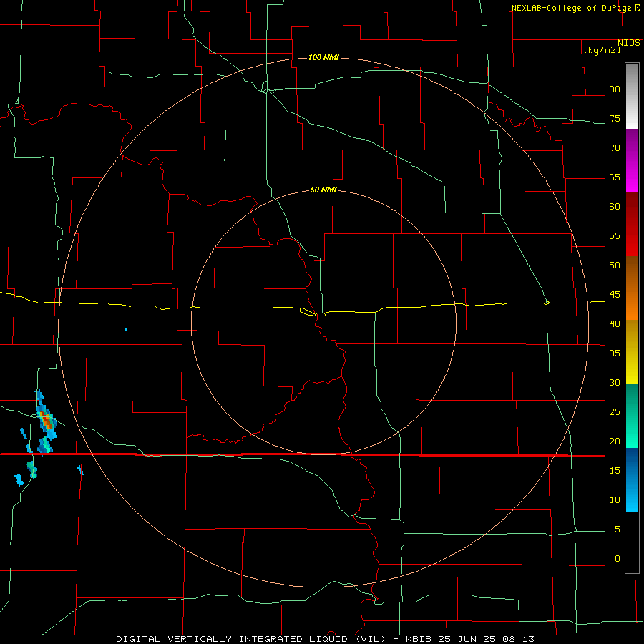Click the storm cell with red-orange core

[x=47, y=420]
